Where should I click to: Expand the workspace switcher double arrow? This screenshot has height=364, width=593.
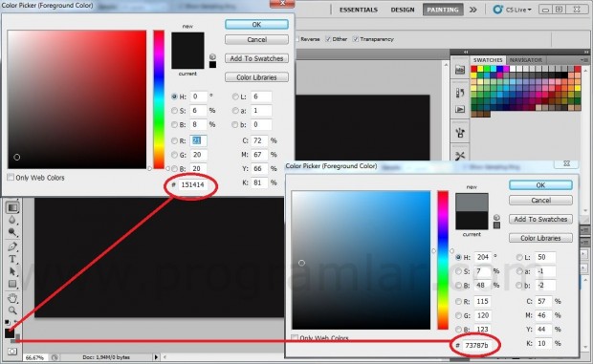pyautogui.click(x=473, y=10)
